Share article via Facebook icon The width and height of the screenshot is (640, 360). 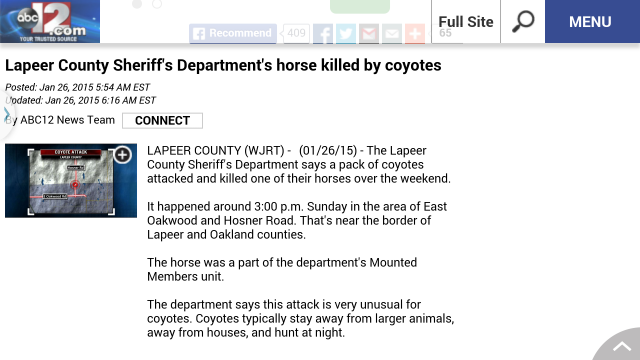pos(323,33)
